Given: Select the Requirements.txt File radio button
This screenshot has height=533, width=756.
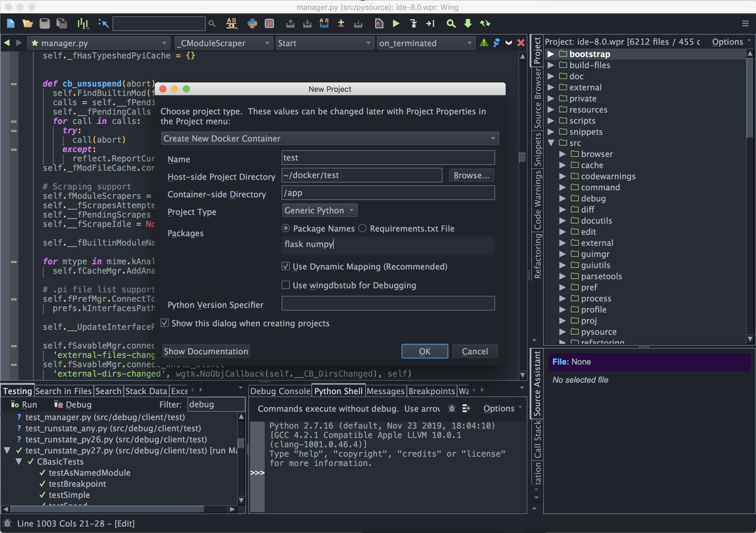Looking at the screenshot, I should coord(362,228).
